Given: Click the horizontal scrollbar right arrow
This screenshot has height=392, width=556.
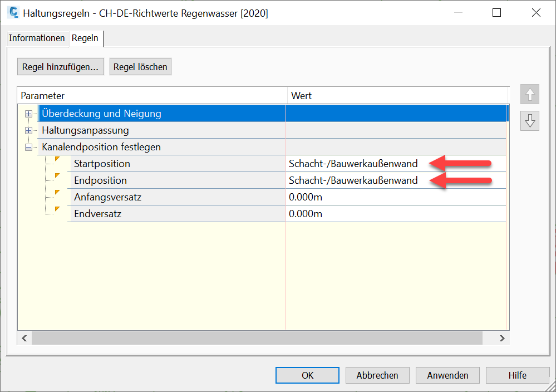Looking at the screenshot, I should [501, 338].
